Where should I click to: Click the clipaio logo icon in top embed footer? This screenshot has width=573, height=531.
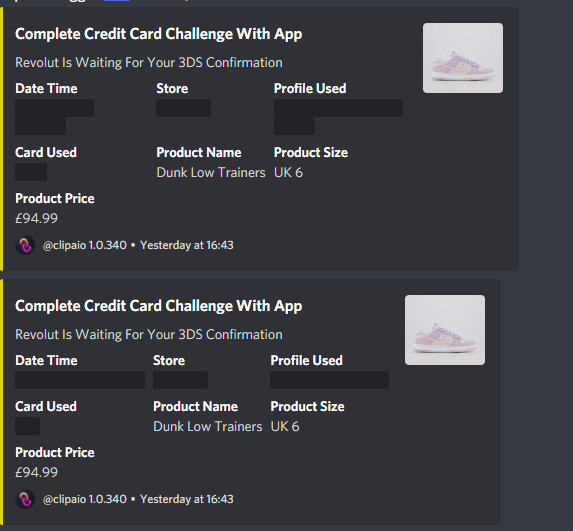pyautogui.click(x=25, y=245)
